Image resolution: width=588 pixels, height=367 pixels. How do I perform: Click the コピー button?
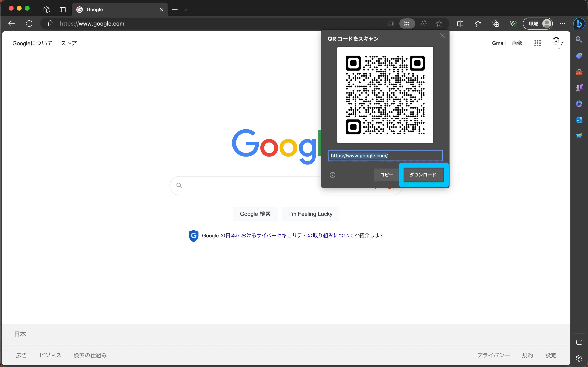click(x=386, y=175)
